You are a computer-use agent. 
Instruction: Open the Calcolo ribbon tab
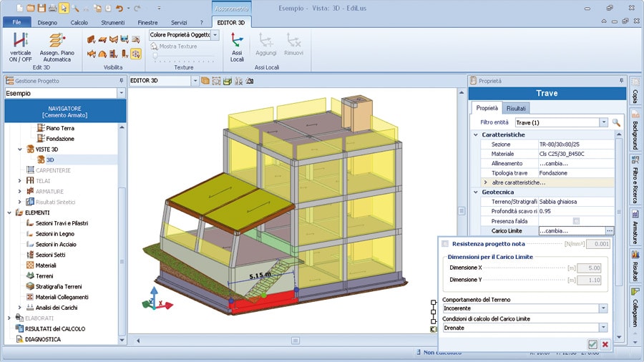click(x=79, y=23)
